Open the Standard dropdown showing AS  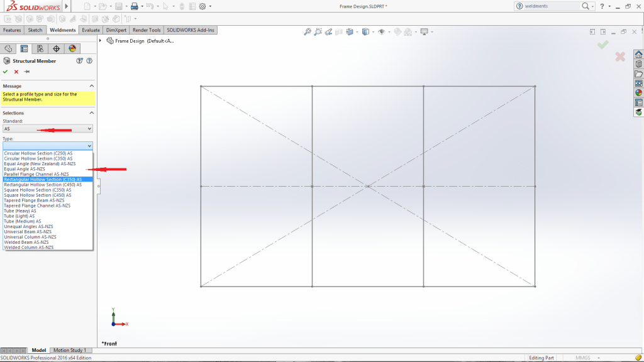click(48, 129)
